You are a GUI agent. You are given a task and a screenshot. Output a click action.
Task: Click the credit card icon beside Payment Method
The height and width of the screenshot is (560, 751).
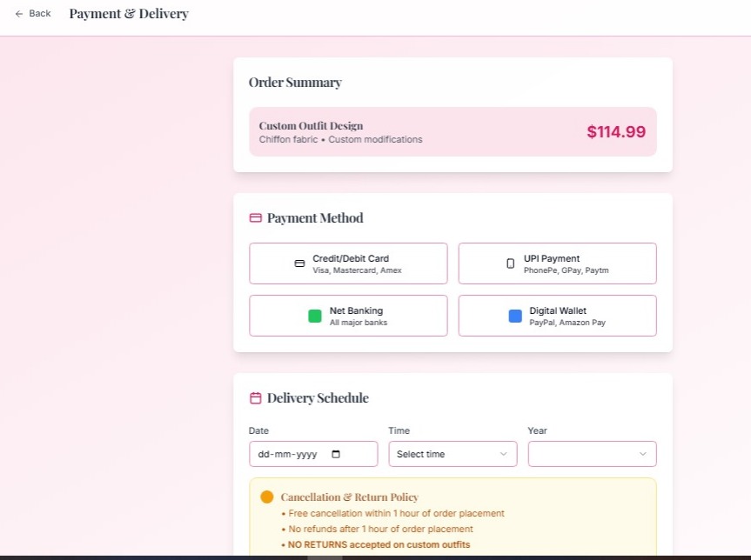256,218
